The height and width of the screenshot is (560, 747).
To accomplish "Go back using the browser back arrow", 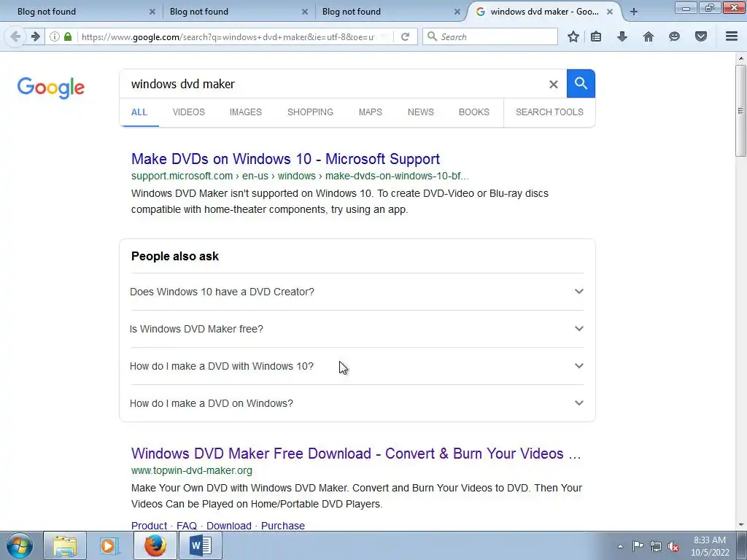I will pos(15,36).
